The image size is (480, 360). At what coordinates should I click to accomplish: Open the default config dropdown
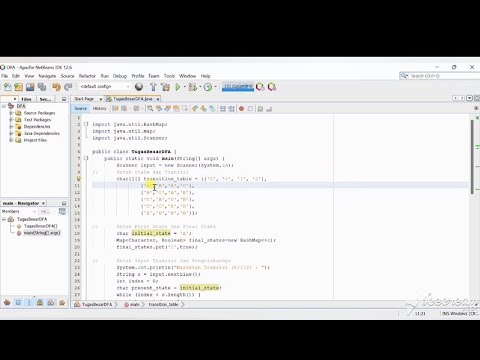(105, 87)
